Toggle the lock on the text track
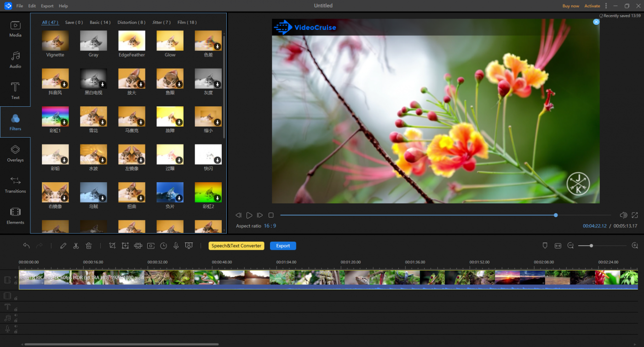Image resolution: width=644 pixels, height=347 pixels. [x=16, y=310]
